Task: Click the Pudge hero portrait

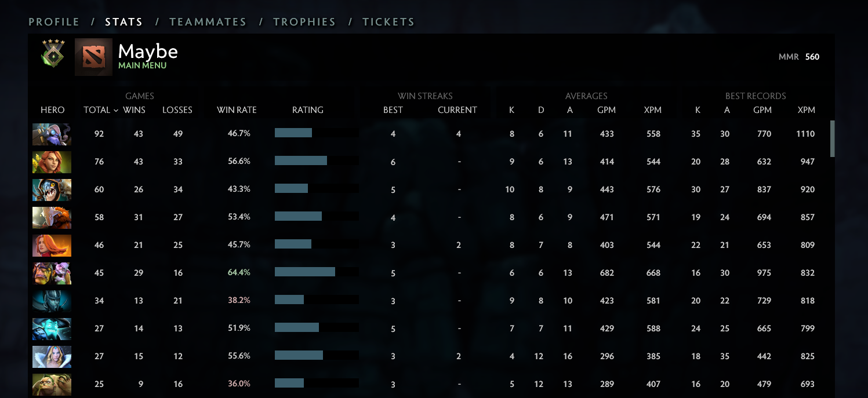Action: [52, 384]
